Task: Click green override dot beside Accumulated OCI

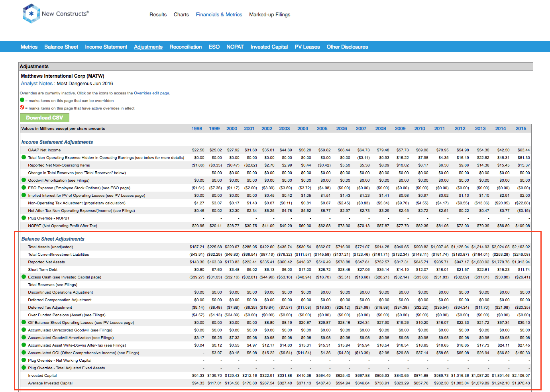Action: pos(24,353)
